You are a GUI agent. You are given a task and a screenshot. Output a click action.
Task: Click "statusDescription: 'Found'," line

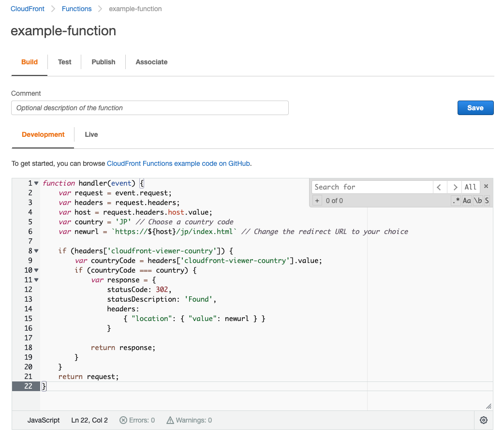point(162,299)
